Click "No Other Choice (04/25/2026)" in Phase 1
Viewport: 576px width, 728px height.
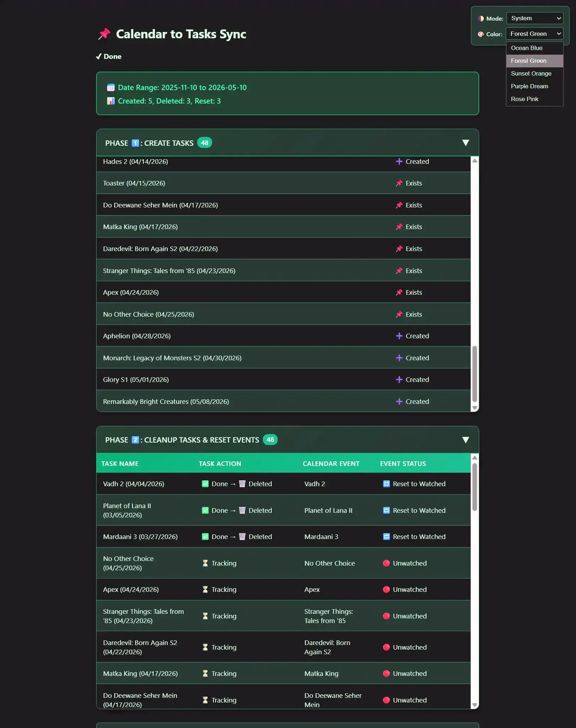tap(149, 315)
